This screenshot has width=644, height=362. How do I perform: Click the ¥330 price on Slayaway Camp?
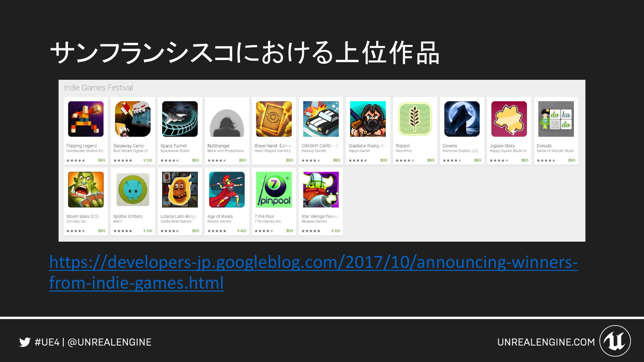(x=148, y=160)
